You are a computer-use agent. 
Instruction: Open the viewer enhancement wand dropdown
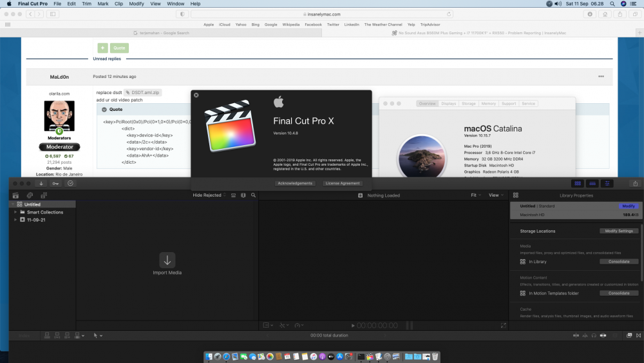point(284,325)
